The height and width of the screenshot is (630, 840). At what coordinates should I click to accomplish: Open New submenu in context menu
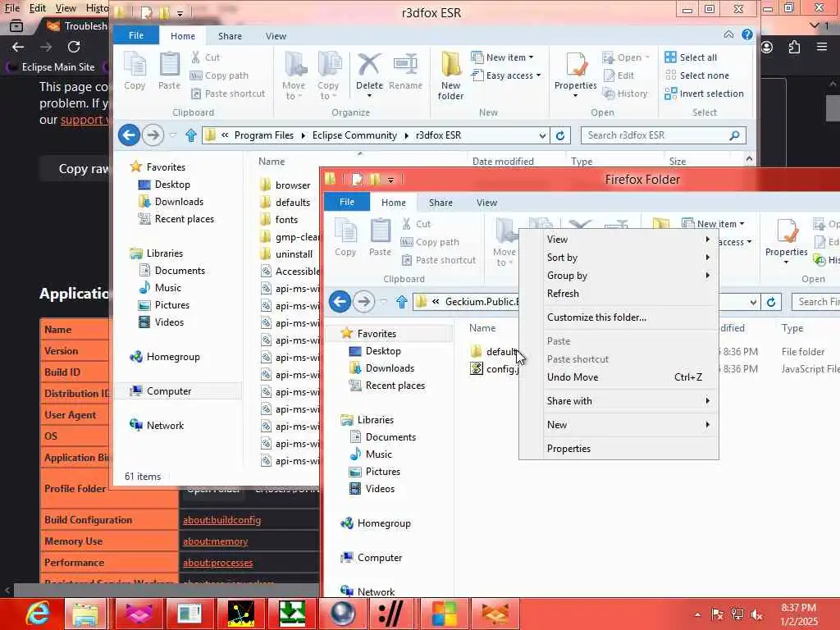pos(629,425)
